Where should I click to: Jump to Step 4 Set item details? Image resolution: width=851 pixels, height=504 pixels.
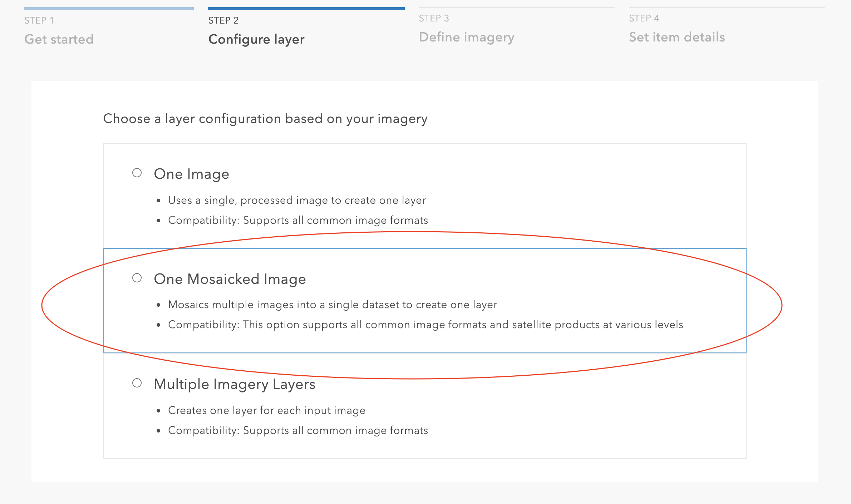[x=677, y=37]
